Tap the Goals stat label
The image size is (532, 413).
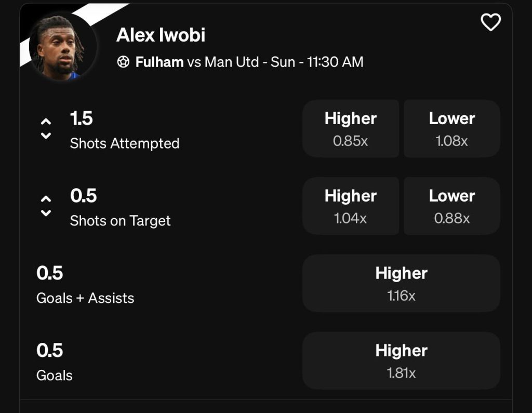54,375
